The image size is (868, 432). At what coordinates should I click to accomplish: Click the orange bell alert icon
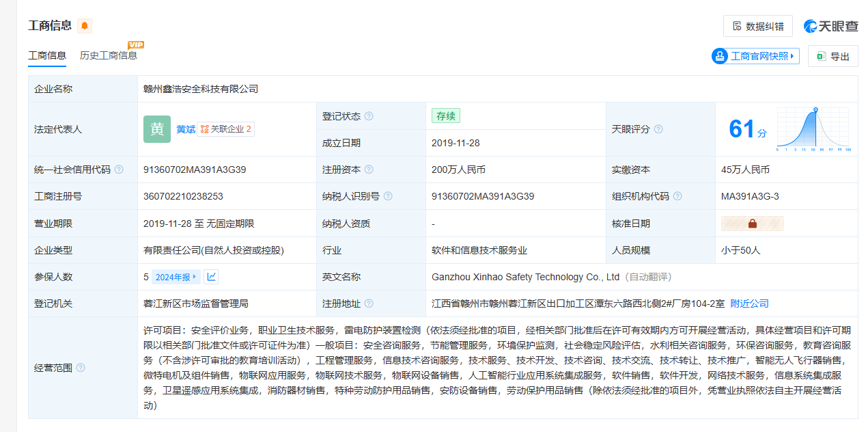(85, 26)
